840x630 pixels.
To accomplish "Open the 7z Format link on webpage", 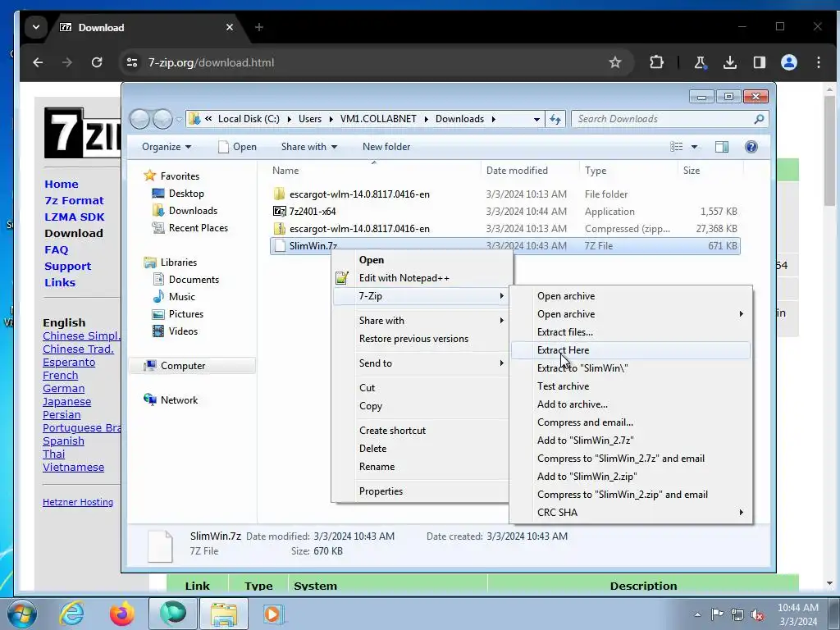I will [74, 200].
